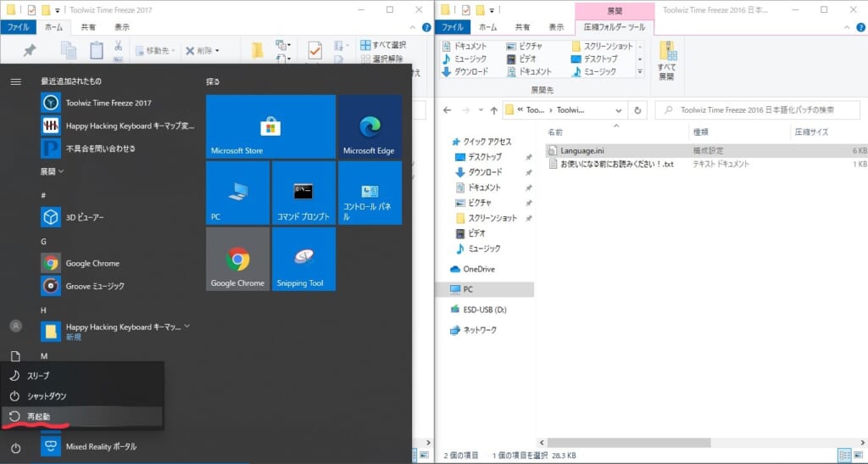Screen dimensions: 868x464
Task: Launch the Google Chrome tile
Action: 237,259
